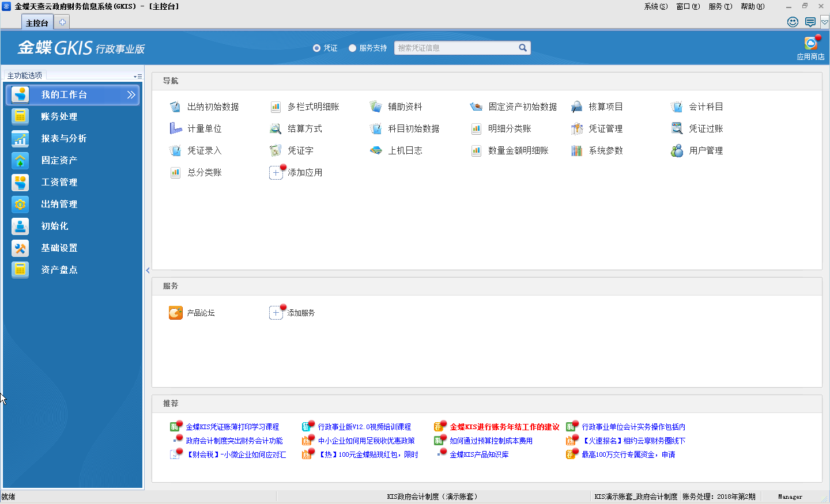Open the 系统参数 icon
This screenshot has width=830, height=504.
576,150
